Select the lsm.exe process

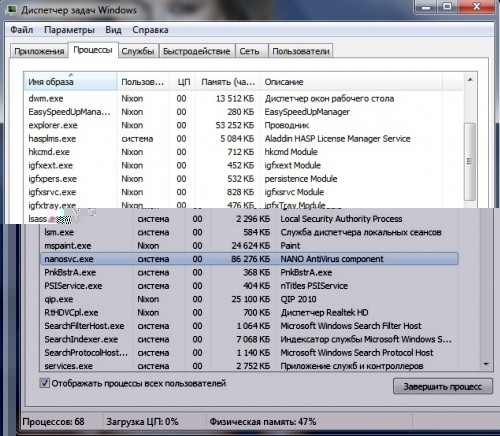(249, 232)
